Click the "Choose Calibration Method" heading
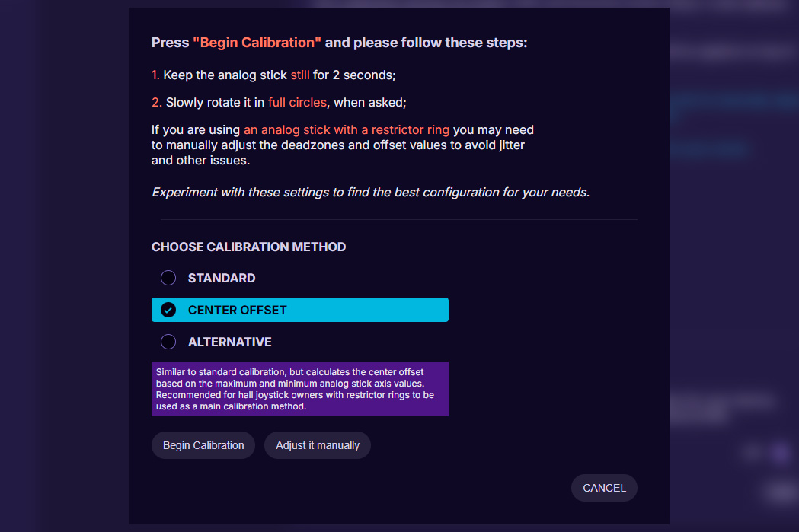Screen dimensions: 799x532 [248, 247]
